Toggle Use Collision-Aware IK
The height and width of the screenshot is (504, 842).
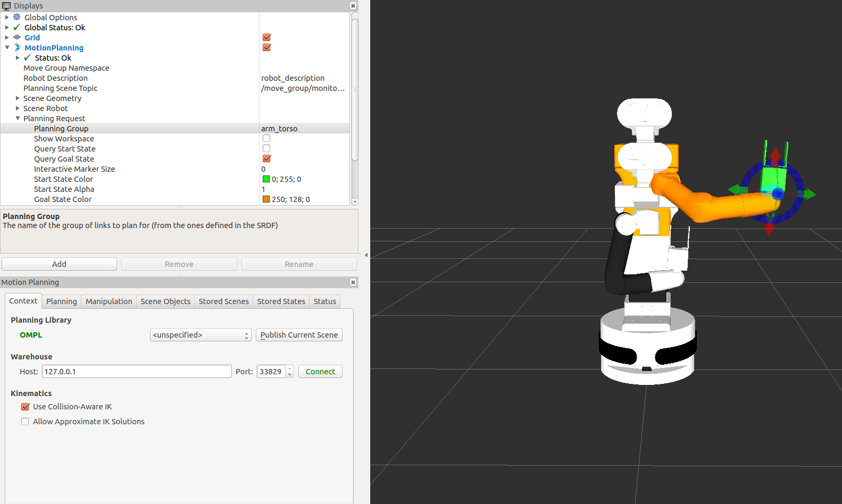click(25, 407)
